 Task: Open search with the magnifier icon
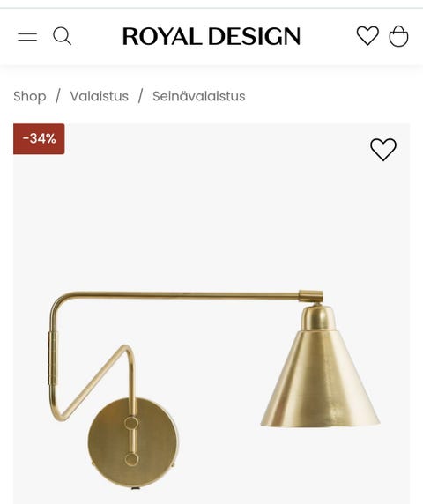pos(62,36)
